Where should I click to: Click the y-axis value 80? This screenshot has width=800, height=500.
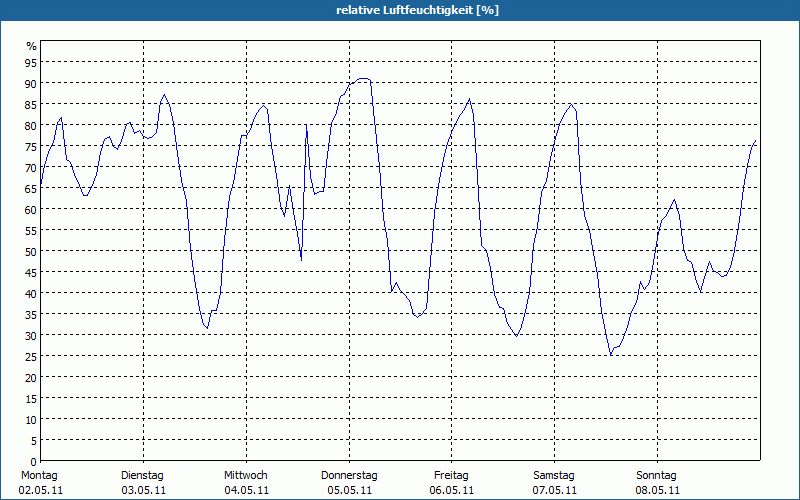click(x=31, y=126)
